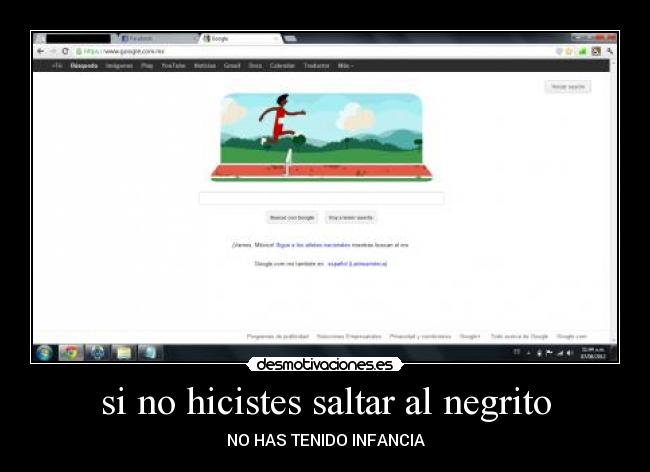Viewport: 650px width, 472px height.
Task: Click Todo acerca de Google footer link
Action: 519,336
